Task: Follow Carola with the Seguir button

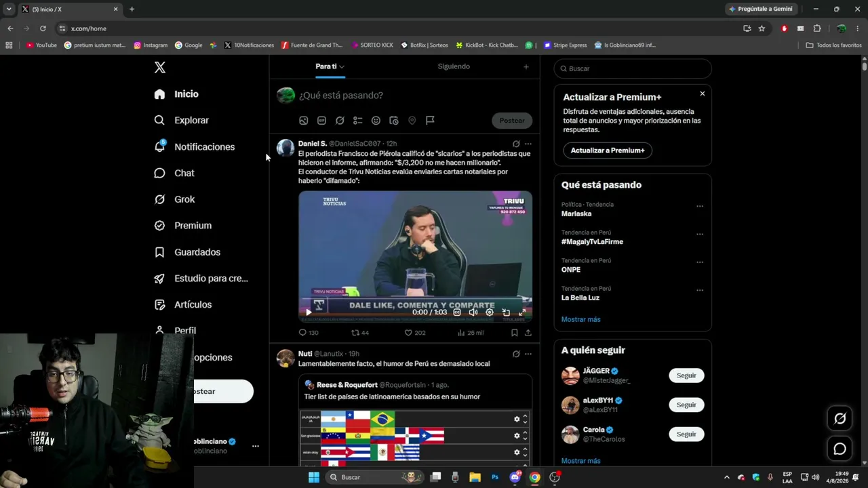Action: 686,434
